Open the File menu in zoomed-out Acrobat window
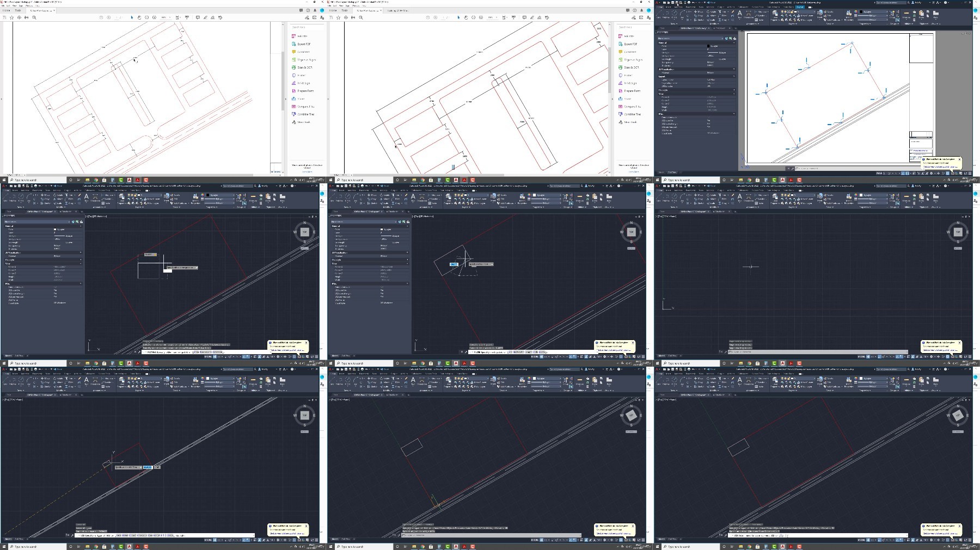 click(x=3, y=6)
